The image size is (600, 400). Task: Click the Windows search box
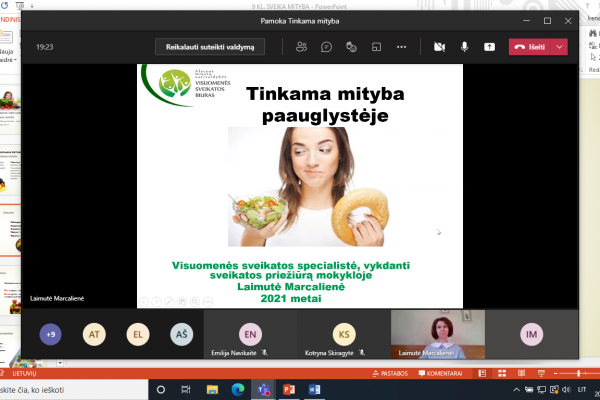74,390
